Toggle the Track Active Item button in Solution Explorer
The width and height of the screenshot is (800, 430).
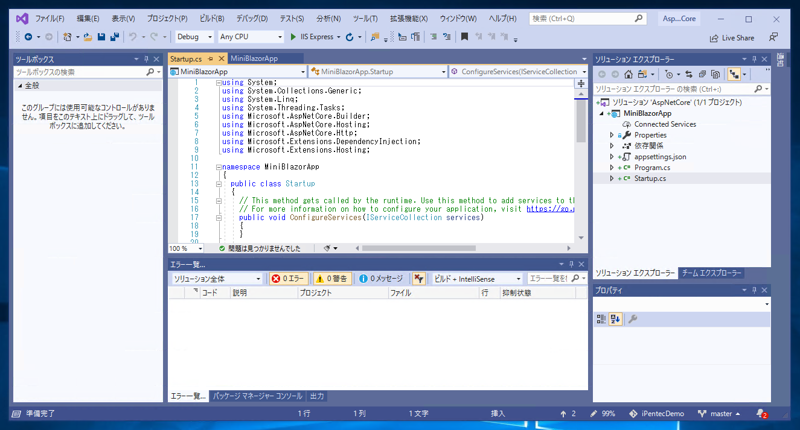coord(734,74)
